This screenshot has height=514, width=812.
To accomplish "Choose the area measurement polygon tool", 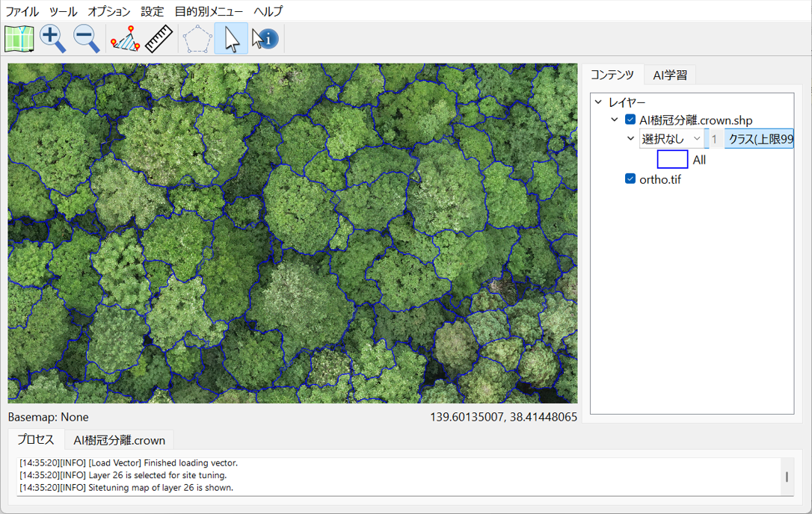I will pos(125,39).
